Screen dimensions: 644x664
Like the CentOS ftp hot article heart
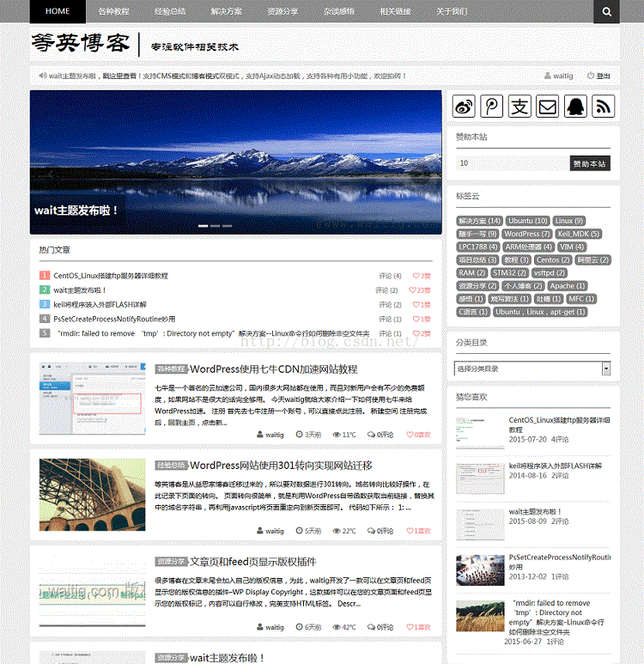(x=416, y=276)
